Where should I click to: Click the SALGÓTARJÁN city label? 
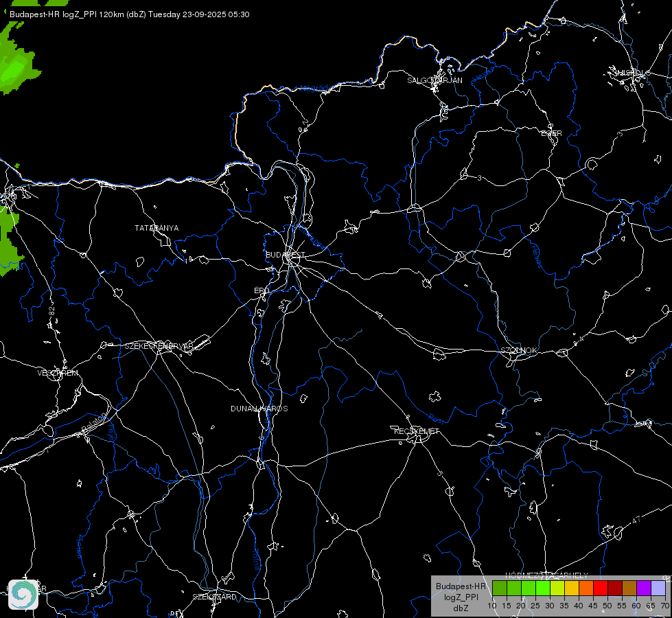[435, 80]
